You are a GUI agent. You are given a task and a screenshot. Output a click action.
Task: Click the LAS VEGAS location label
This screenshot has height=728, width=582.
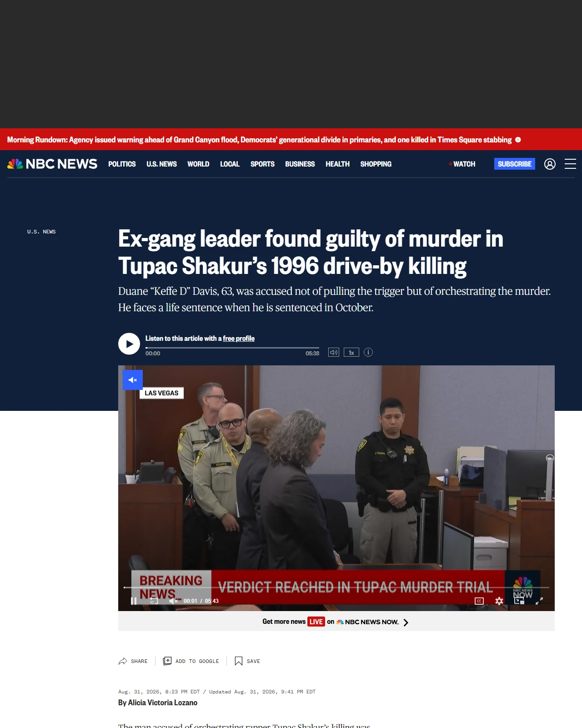161,393
